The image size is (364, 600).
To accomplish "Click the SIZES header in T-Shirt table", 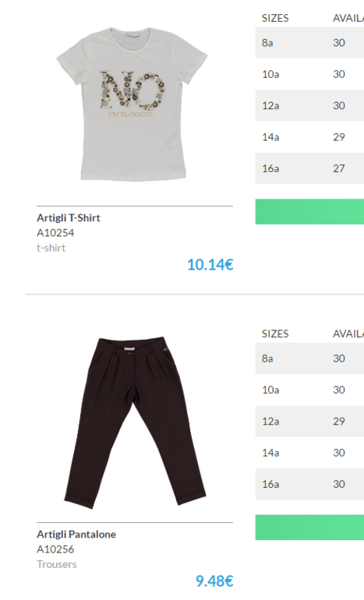I will point(275,18).
